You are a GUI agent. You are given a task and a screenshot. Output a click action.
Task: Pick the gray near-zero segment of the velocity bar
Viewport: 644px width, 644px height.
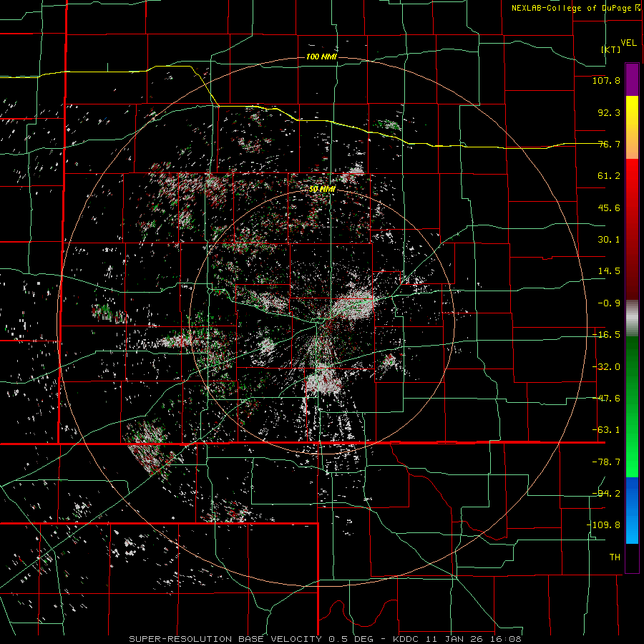pyautogui.click(x=632, y=317)
